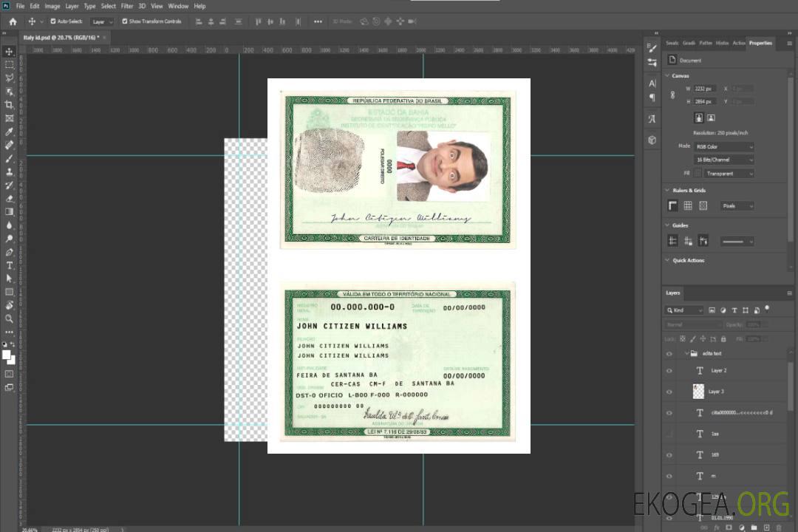The height and width of the screenshot is (532, 798).
Task: Select the Frame tool
Action: 9,118
